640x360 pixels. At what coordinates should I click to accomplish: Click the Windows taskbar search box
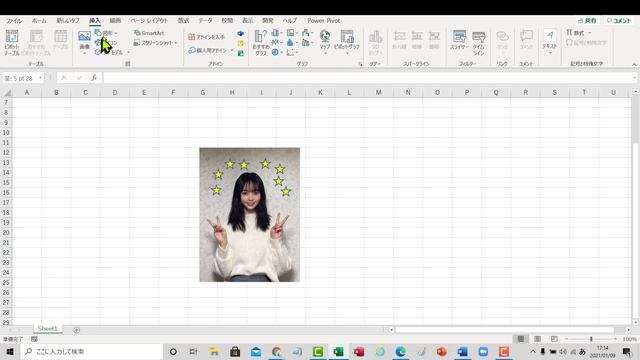pyautogui.click(x=91, y=351)
